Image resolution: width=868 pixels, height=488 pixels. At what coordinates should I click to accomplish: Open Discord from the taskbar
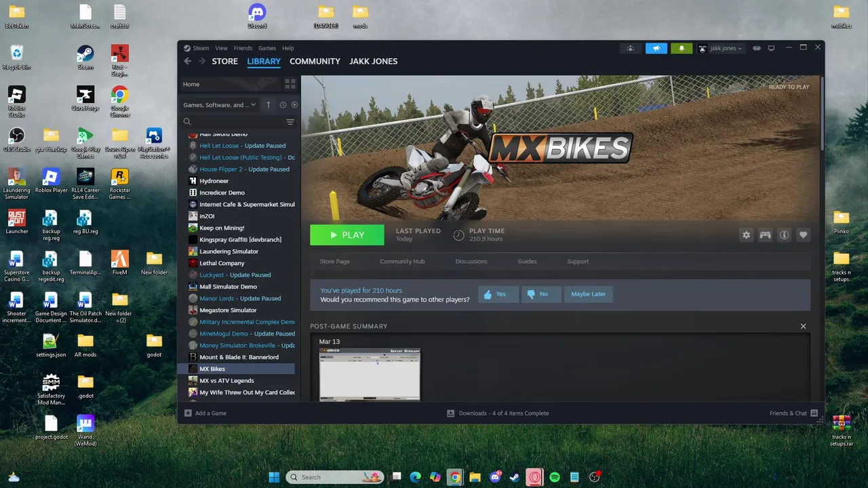click(x=495, y=477)
